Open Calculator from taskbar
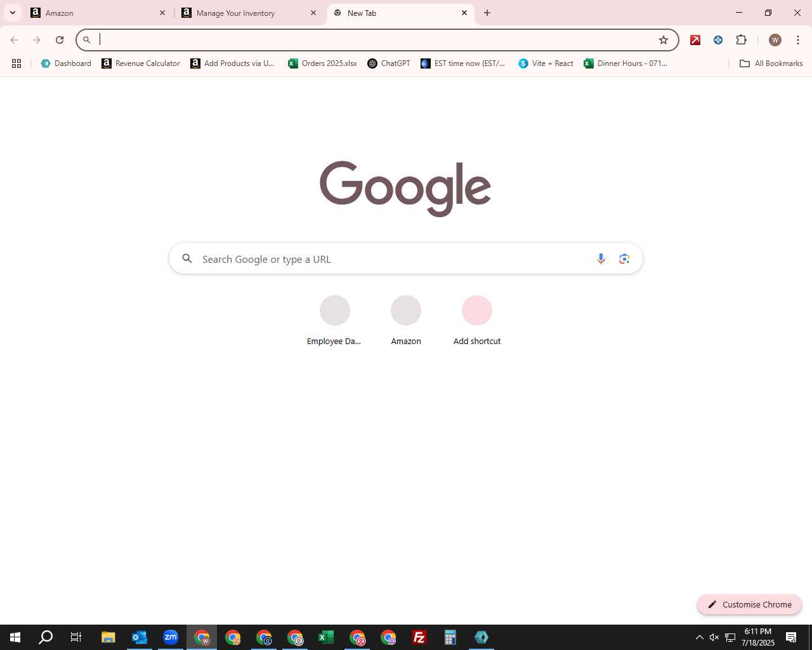812x650 pixels. click(450, 637)
